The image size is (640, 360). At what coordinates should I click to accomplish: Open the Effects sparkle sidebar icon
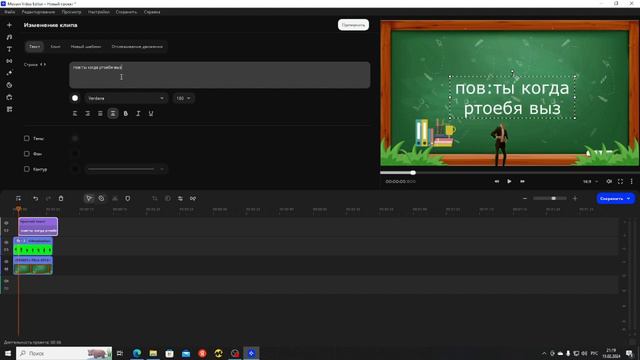pyautogui.click(x=9, y=73)
